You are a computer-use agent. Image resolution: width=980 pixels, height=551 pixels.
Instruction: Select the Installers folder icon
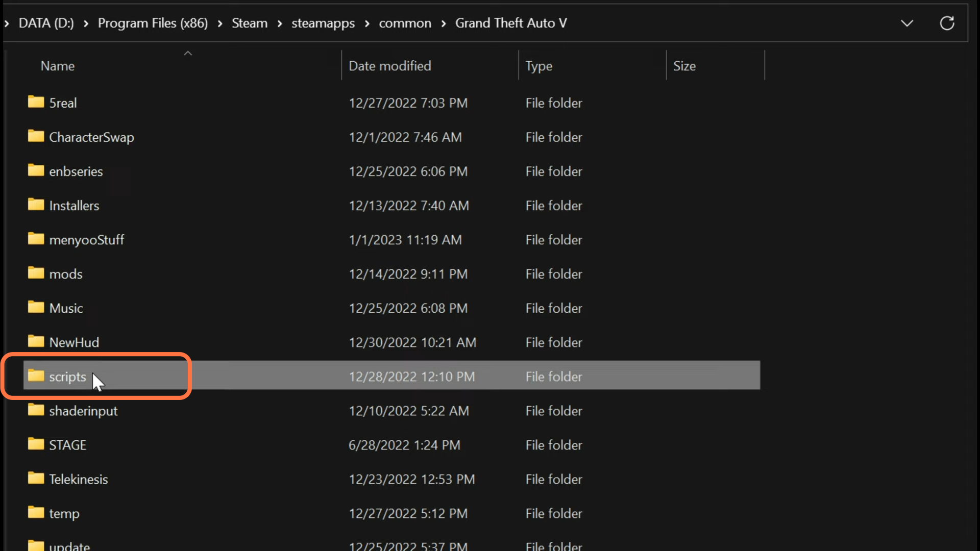[36, 205]
